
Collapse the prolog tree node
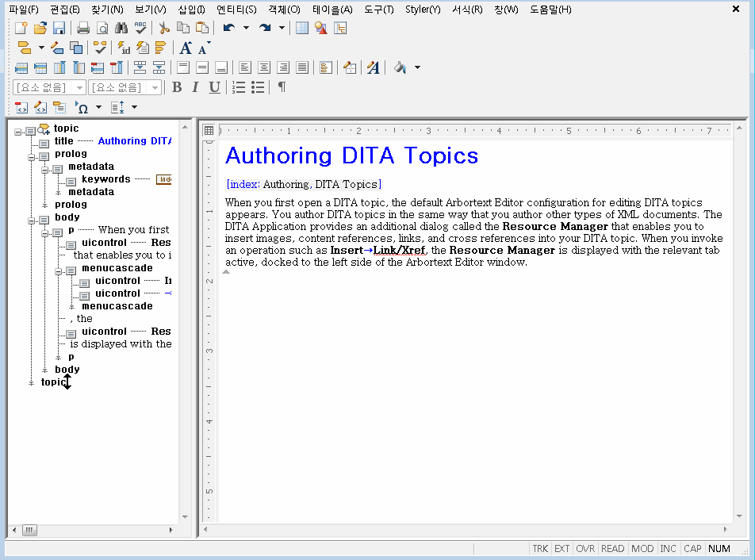31,157
